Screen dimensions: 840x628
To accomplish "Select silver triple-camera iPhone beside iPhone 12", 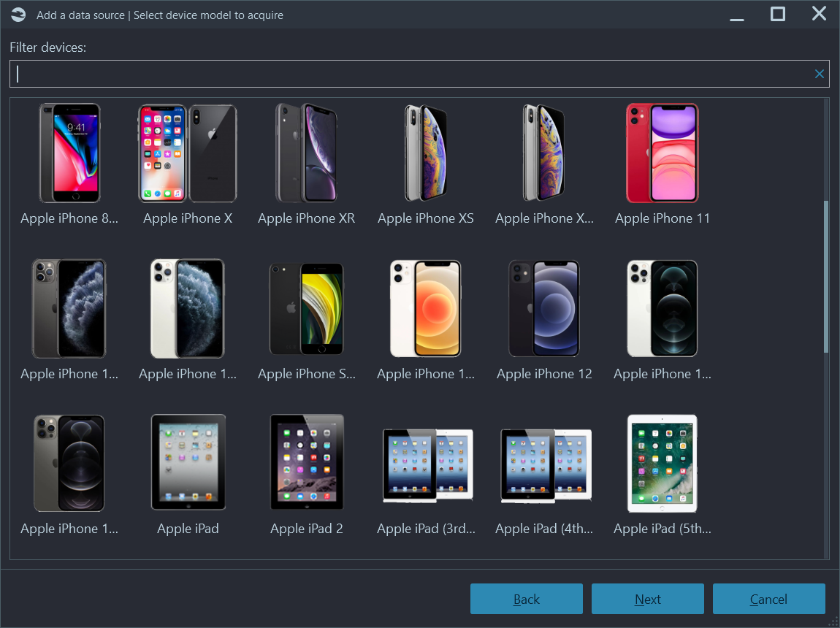I will point(663,320).
